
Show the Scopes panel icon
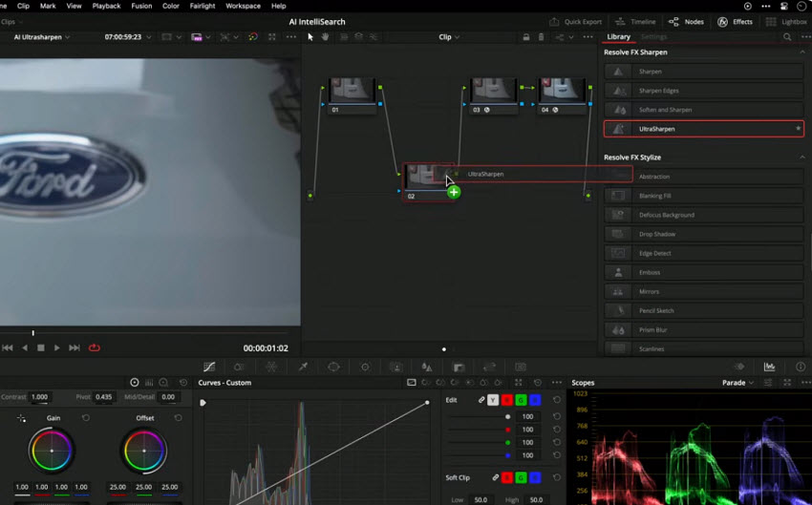pyautogui.click(x=770, y=367)
